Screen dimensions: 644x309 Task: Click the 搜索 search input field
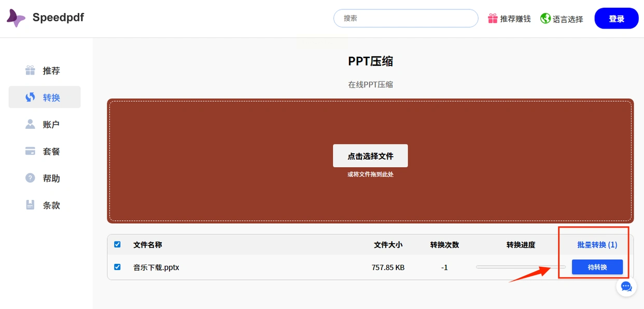[x=405, y=18]
